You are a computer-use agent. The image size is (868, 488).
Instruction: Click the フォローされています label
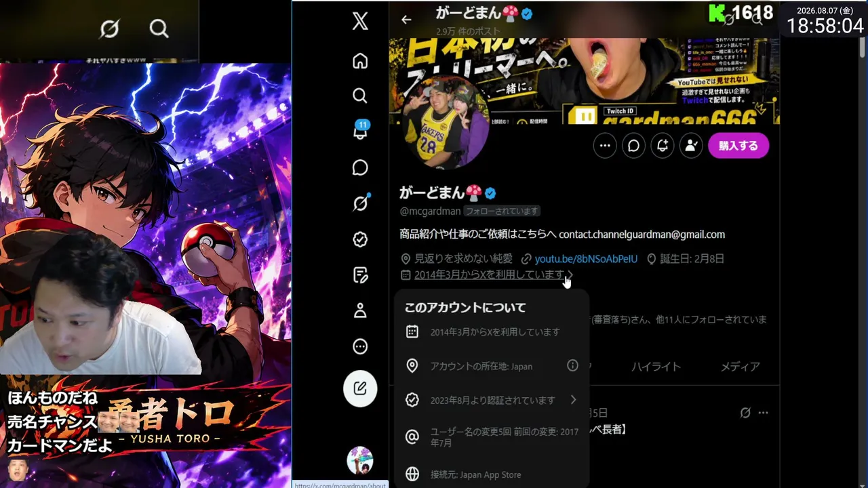pos(502,211)
